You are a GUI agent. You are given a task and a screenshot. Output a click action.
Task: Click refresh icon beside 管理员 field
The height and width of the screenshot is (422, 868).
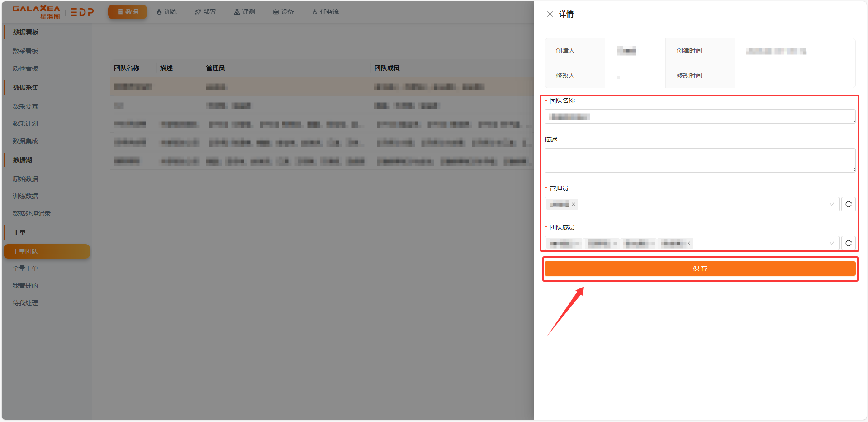(848, 204)
